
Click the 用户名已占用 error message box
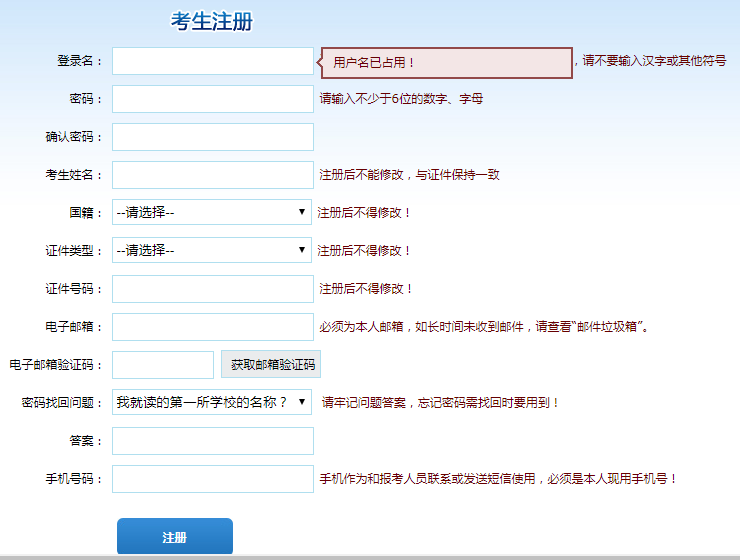pyautogui.click(x=448, y=63)
